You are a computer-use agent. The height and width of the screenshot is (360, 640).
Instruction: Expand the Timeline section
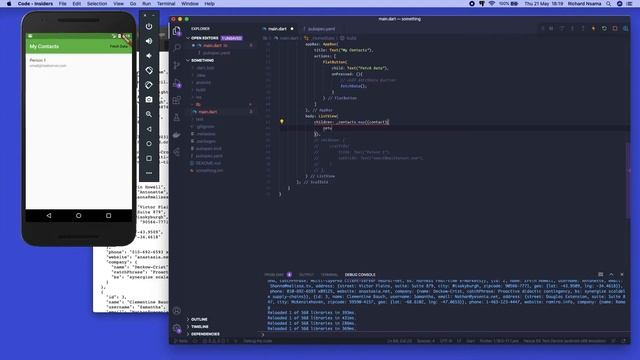point(199,327)
